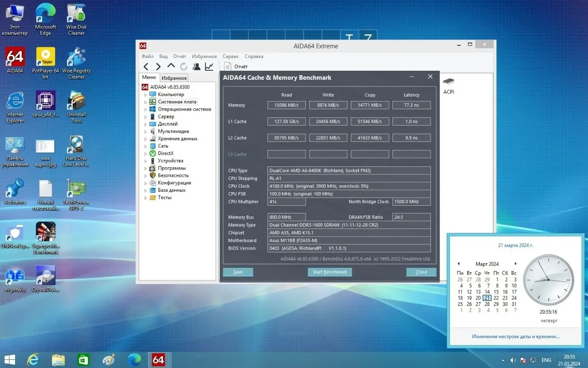Expand the Безопасность tree item
The image size is (588, 368).
coord(144,175)
